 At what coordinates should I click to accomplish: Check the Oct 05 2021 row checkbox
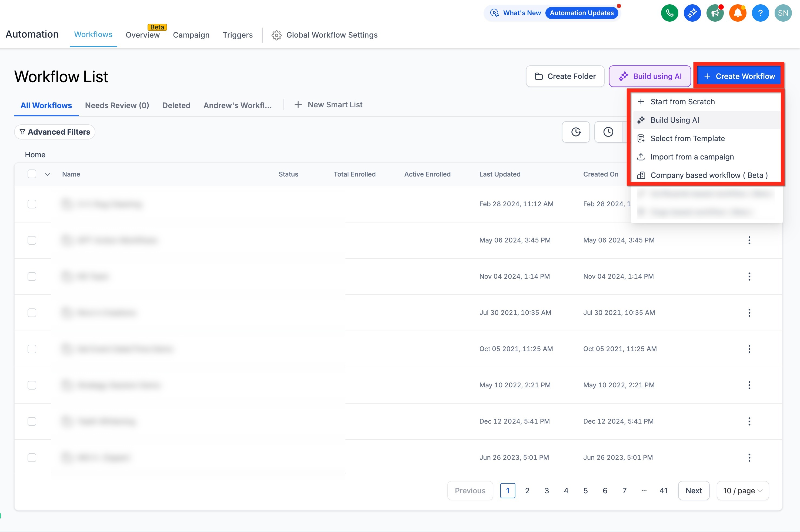point(32,349)
